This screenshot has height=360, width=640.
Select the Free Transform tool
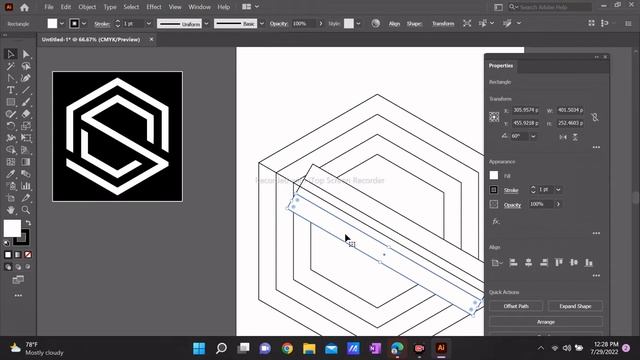(26, 138)
